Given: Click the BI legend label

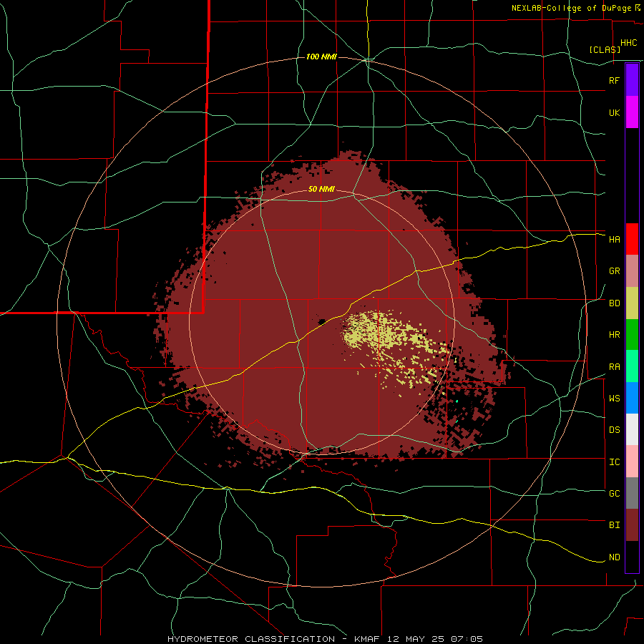Looking at the screenshot, I should [614, 525].
